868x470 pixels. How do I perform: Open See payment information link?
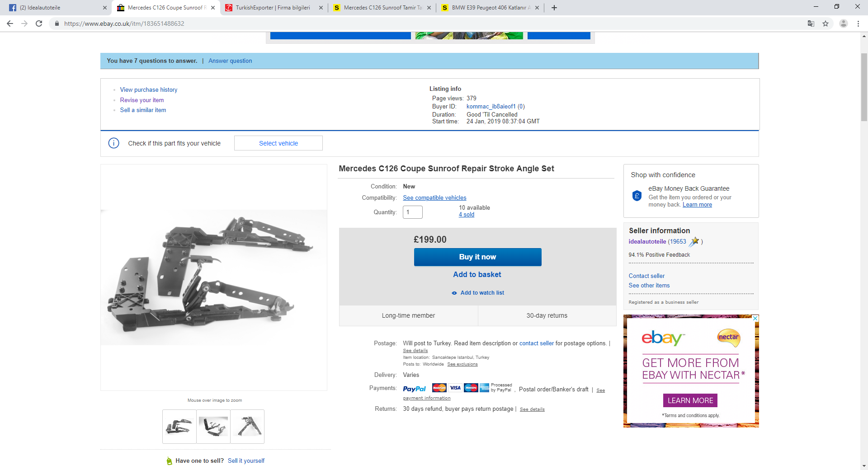(x=427, y=398)
